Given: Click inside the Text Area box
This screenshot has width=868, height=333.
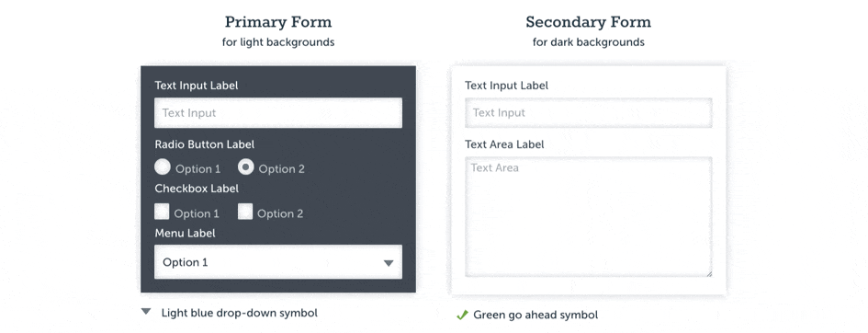Looking at the screenshot, I should coord(589,217).
